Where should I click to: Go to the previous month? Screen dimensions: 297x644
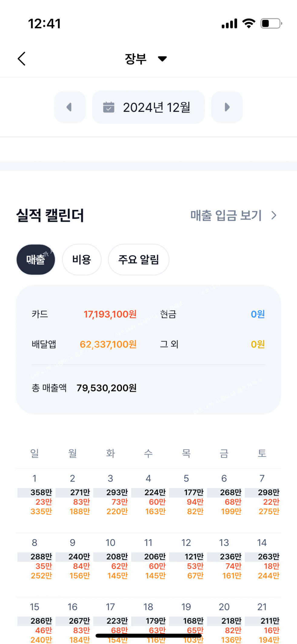tap(70, 107)
